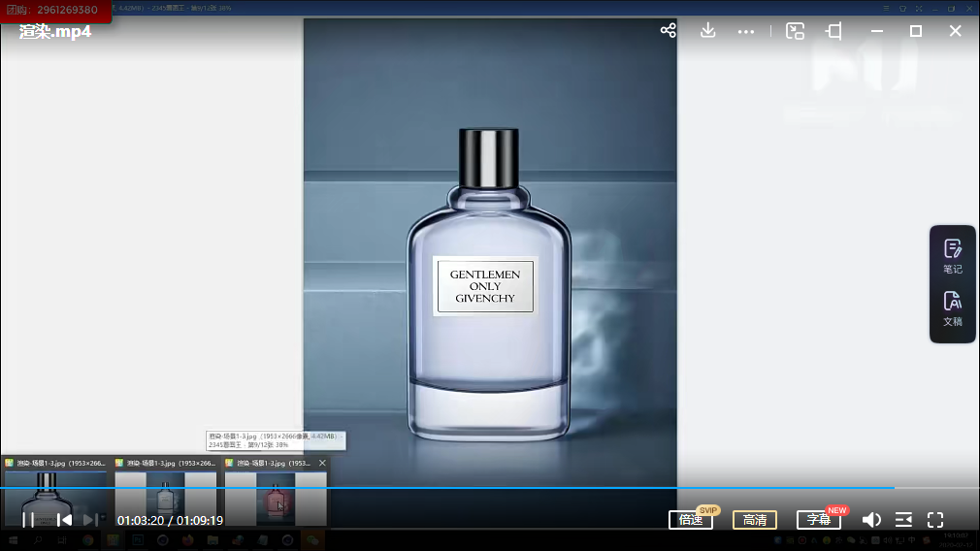Click the preview thumbnail with pink bottle
Image resolution: width=980 pixels, height=551 pixels.
pyautogui.click(x=276, y=499)
